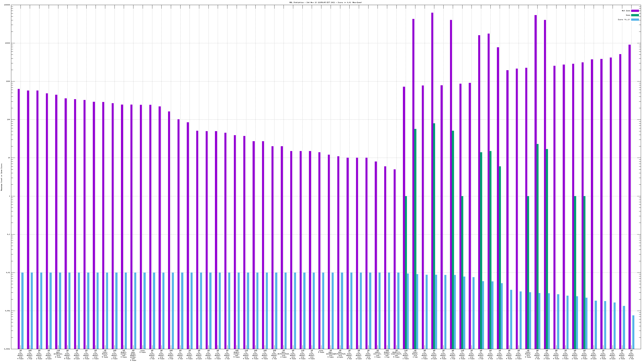Click the 'none 8 hops' x-axis label
Screen dimensions: 644x362
click(x=142, y=352)
